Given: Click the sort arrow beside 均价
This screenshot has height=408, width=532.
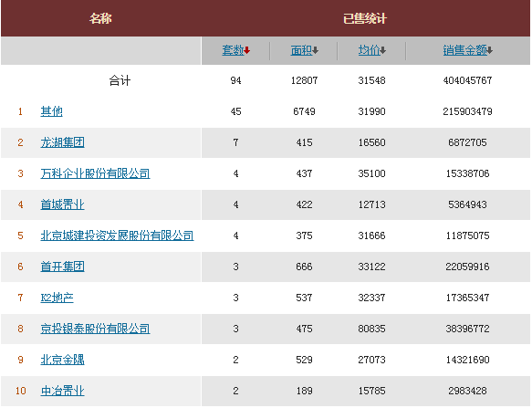Looking at the screenshot, I should (383, 50).
